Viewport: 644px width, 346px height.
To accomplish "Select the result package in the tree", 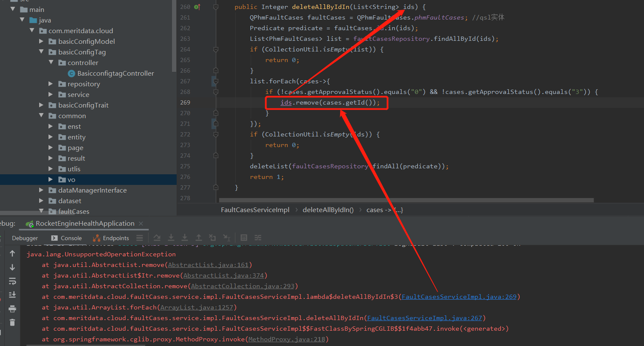I will [x=76, y=158].
